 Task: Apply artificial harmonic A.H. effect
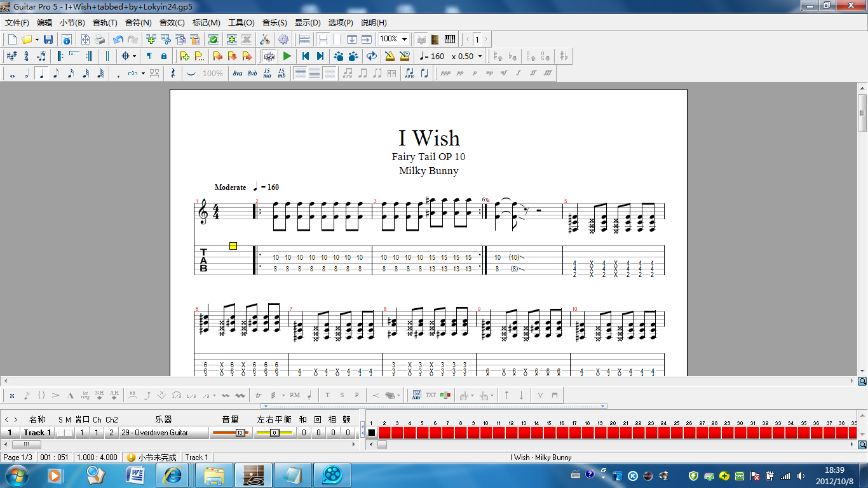coord(114,395)
